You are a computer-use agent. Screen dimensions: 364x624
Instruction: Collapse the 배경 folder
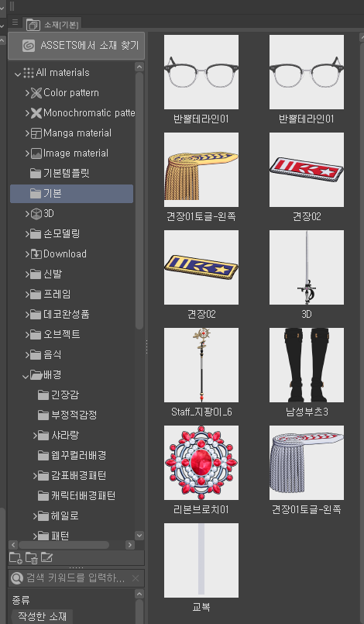pyautogui.click(x=26, y=376)
